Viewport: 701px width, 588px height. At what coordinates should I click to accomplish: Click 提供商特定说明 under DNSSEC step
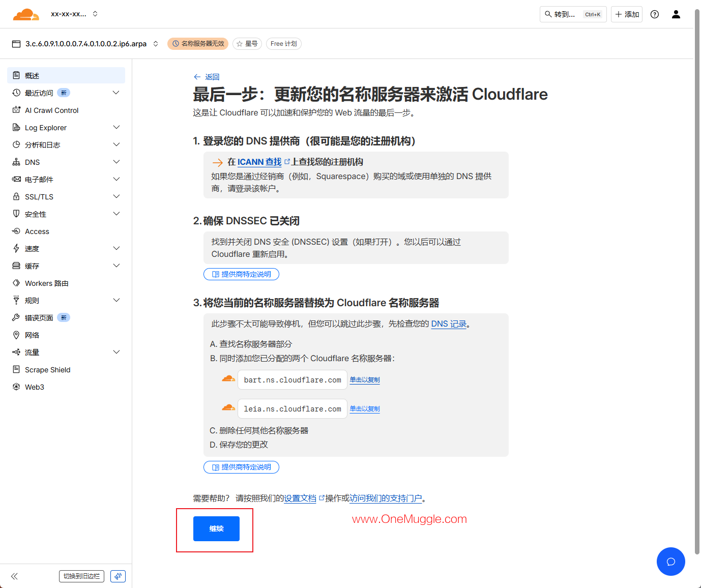pos(241,274)
